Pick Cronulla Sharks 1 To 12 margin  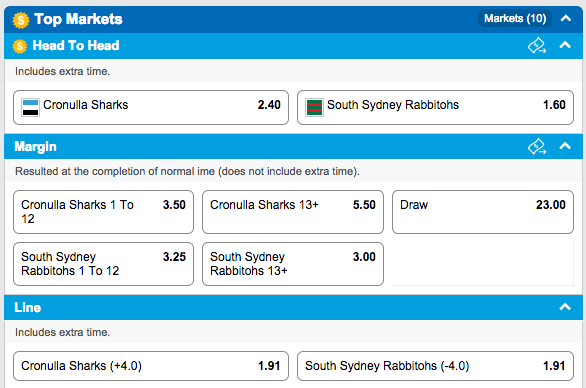point(104,212)
